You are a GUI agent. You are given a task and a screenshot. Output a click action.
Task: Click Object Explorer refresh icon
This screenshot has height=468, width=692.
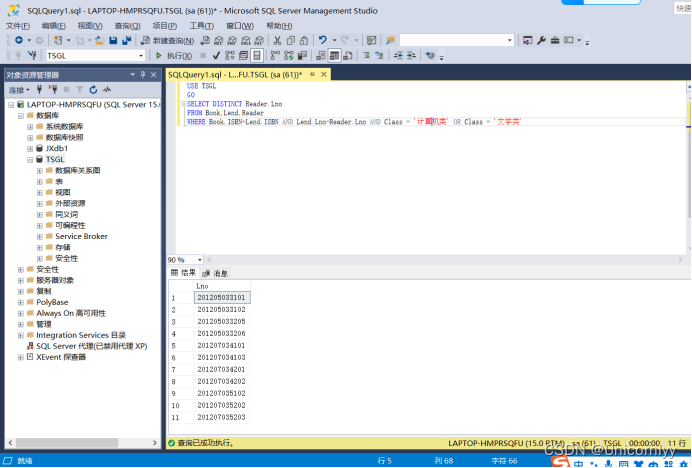[93, 90]
